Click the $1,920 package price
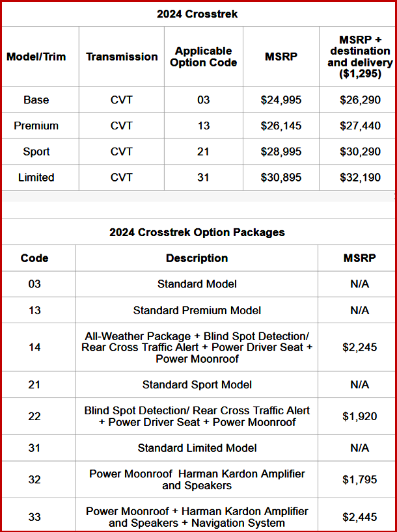Screen dimensions: 397x532 [359, 416]
